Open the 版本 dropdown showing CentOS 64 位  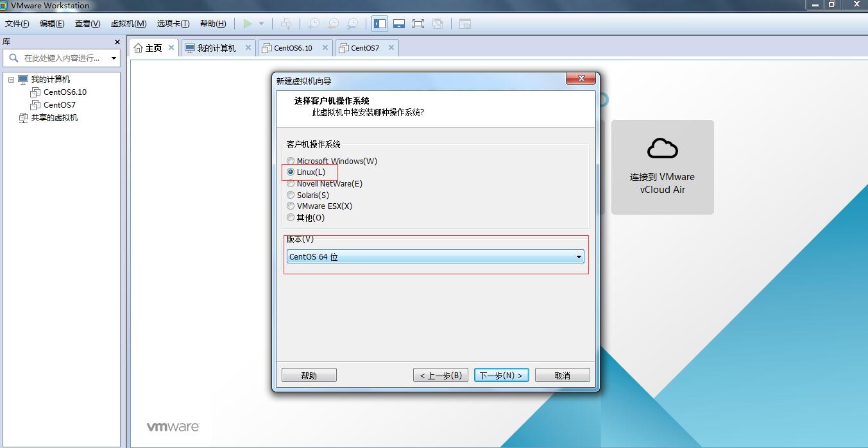tap(436, 257)
